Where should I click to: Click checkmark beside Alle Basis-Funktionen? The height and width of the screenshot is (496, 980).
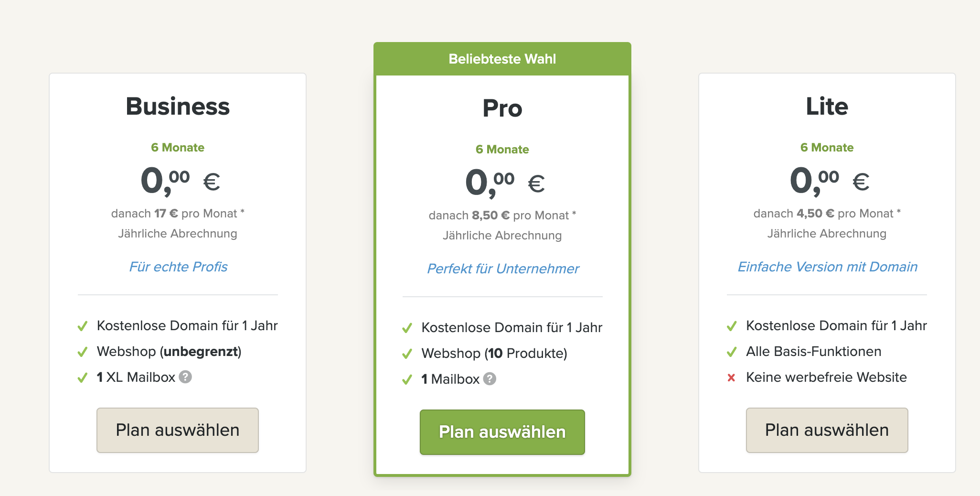(x=732, y=352)
